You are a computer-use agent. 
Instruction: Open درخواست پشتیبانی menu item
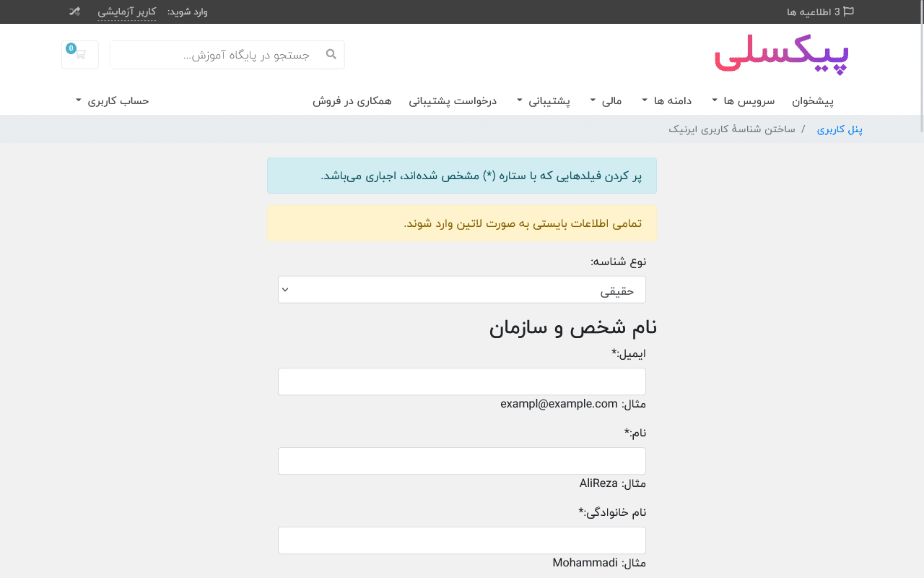point(453,101)
